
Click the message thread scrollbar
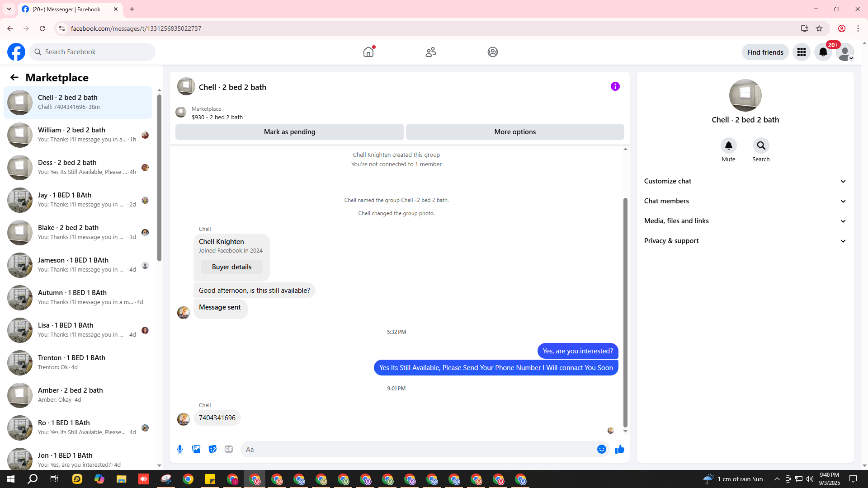(625, 312)
